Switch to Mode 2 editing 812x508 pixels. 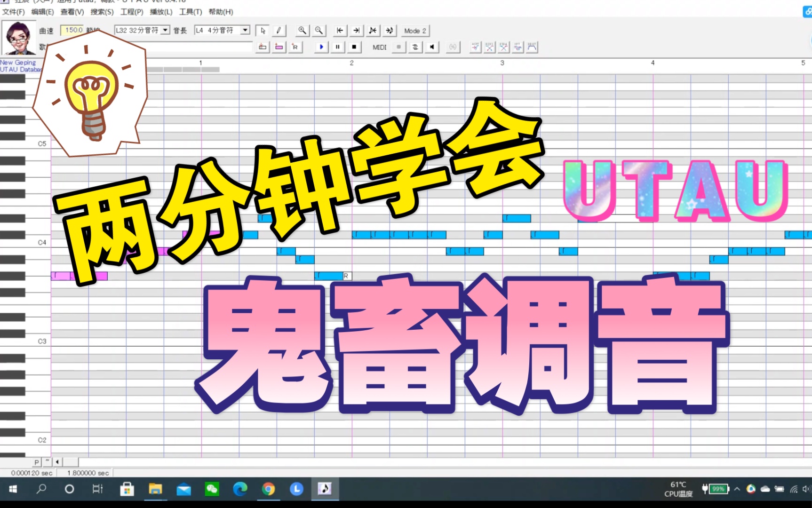414,31
